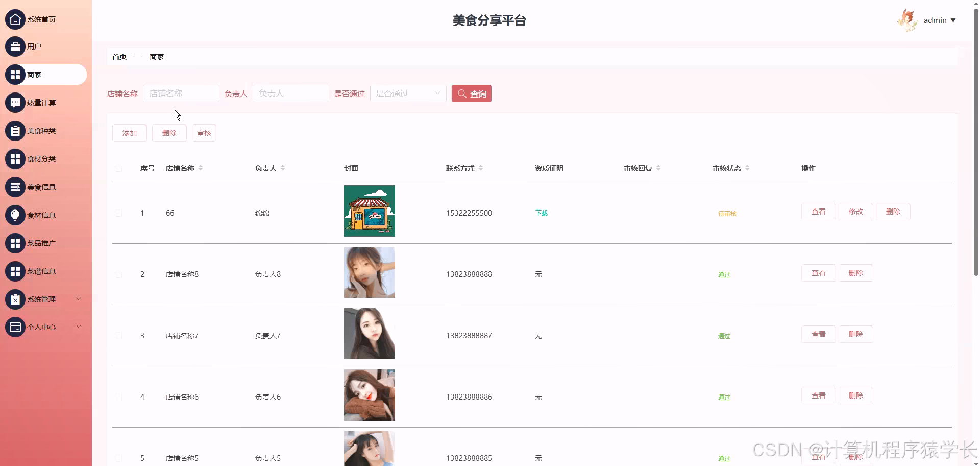
Task: Click 删除 for 店铺名称6
Action: coord(856,395)
